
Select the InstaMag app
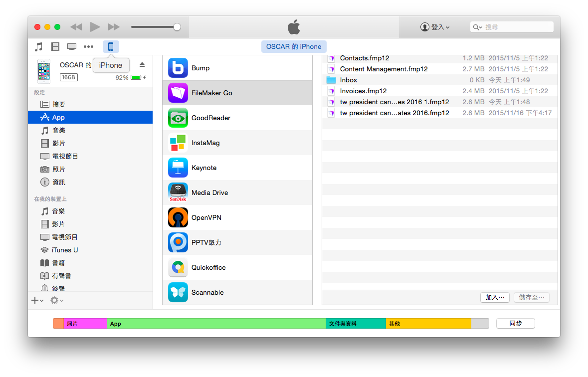(x=237, y=143)
